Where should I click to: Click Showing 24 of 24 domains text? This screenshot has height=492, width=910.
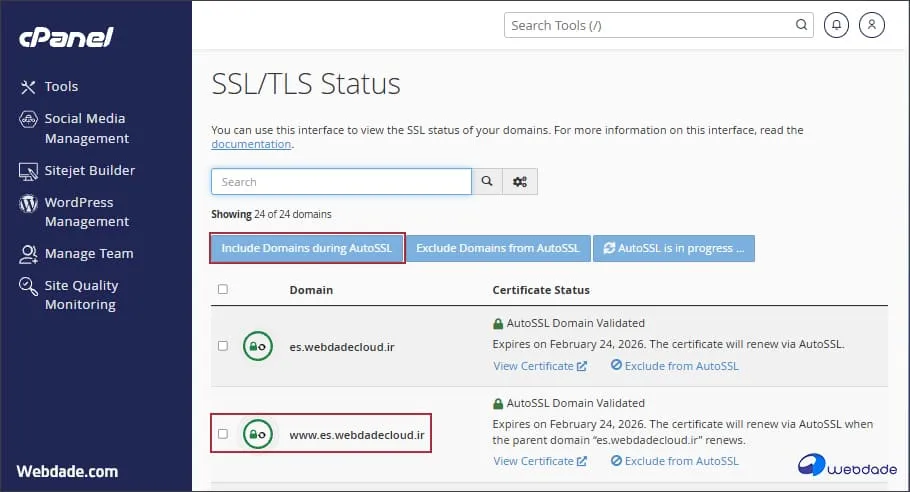(x=271, y=214)
